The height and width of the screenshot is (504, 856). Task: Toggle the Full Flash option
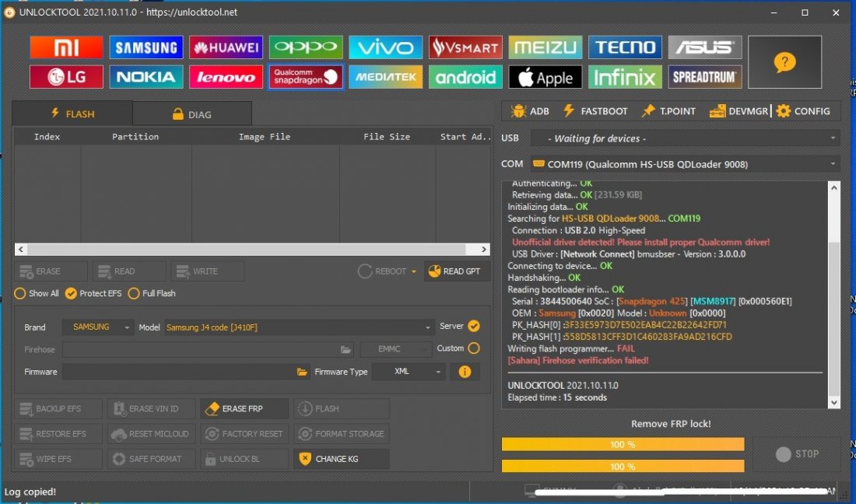[x=152, y=293]
